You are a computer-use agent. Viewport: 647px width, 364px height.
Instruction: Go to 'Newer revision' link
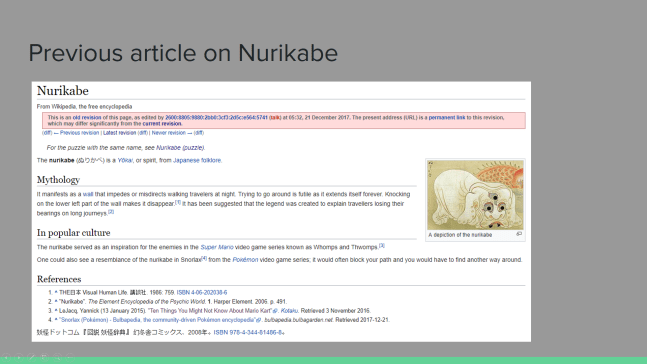[x=169, y=133]
